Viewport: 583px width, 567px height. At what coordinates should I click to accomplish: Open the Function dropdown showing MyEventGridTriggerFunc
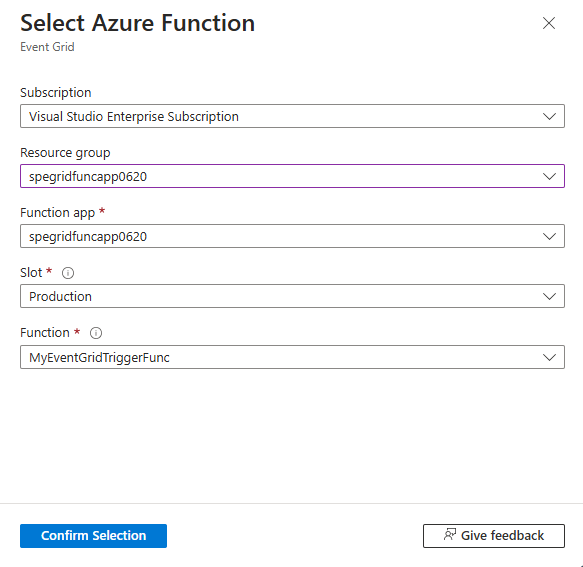(292, 357)
